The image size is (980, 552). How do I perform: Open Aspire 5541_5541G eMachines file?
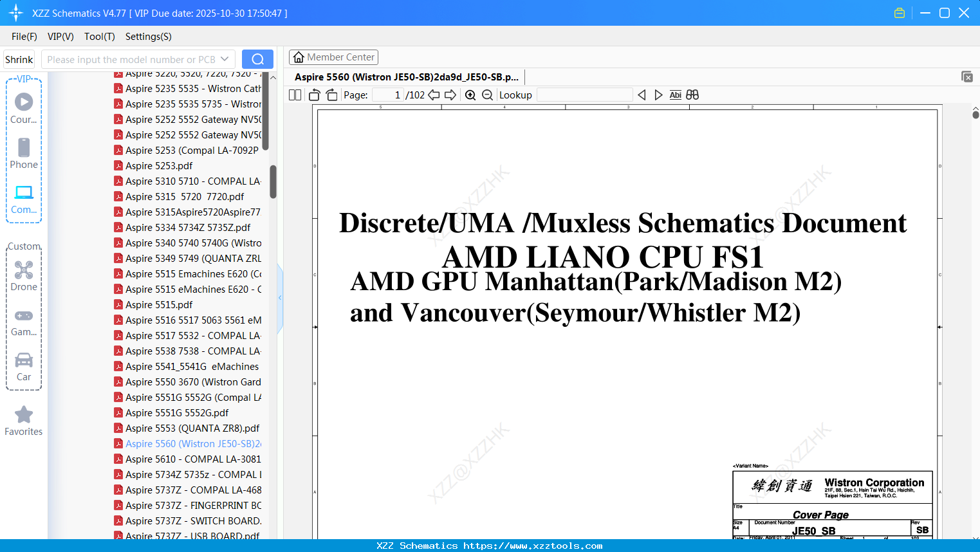192,367
